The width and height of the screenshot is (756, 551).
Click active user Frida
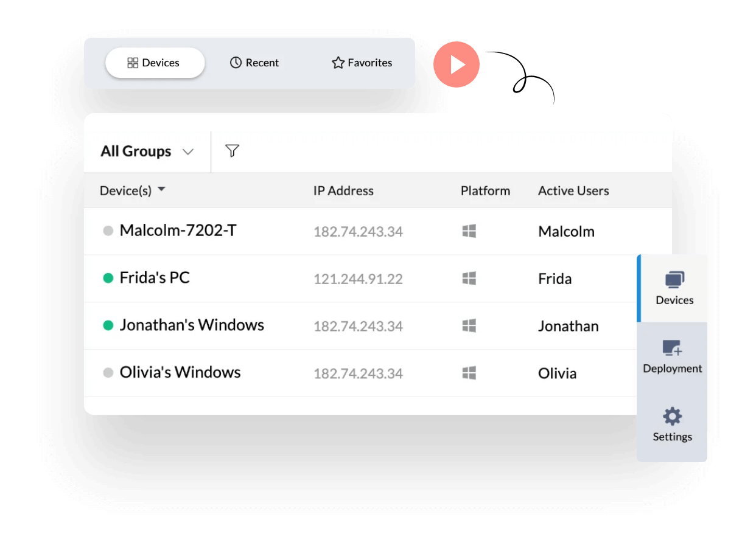[555, 279]
